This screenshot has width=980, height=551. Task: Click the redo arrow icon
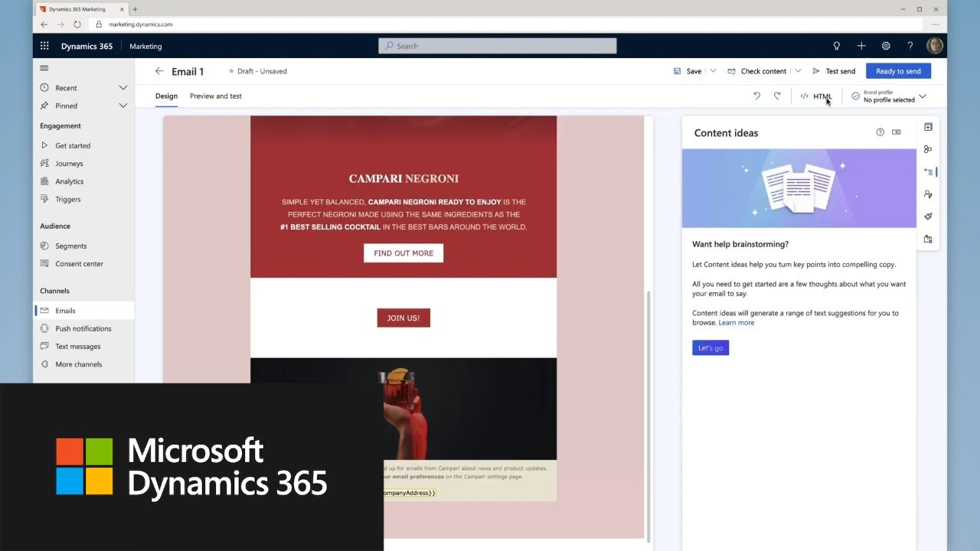pos(777,96)
